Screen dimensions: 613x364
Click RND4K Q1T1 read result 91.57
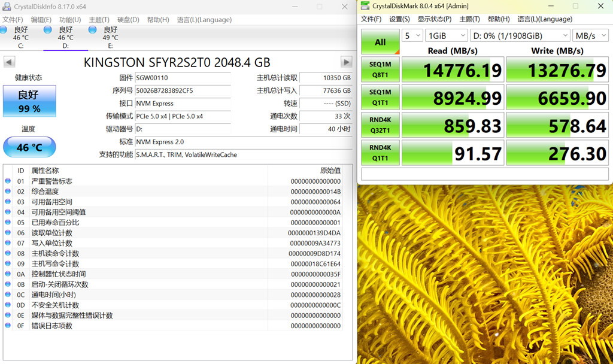453,153
